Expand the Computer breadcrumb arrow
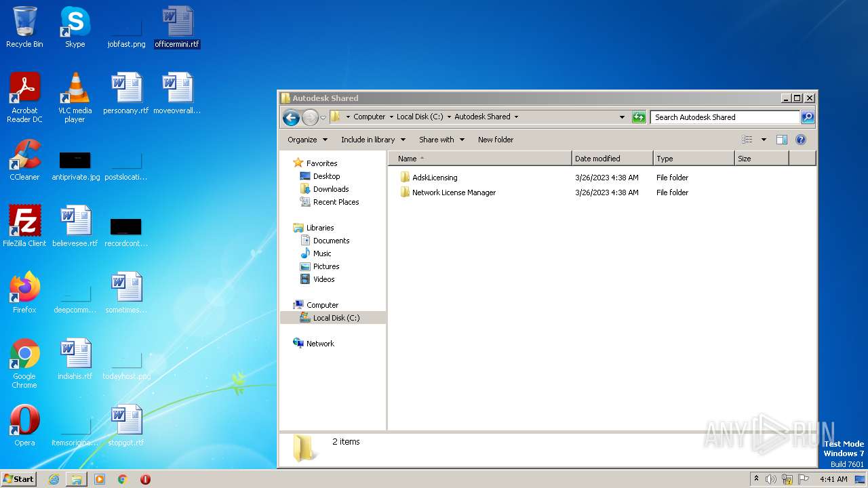 [391, 117]
